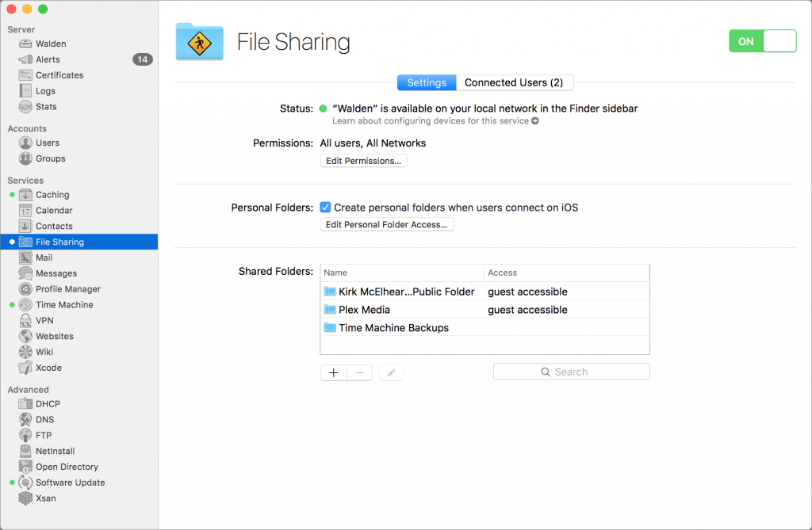The height and width of the screenshot is (530, 812).
Task: Switch to the Settings tab
Action: click(x=427, y=83)
